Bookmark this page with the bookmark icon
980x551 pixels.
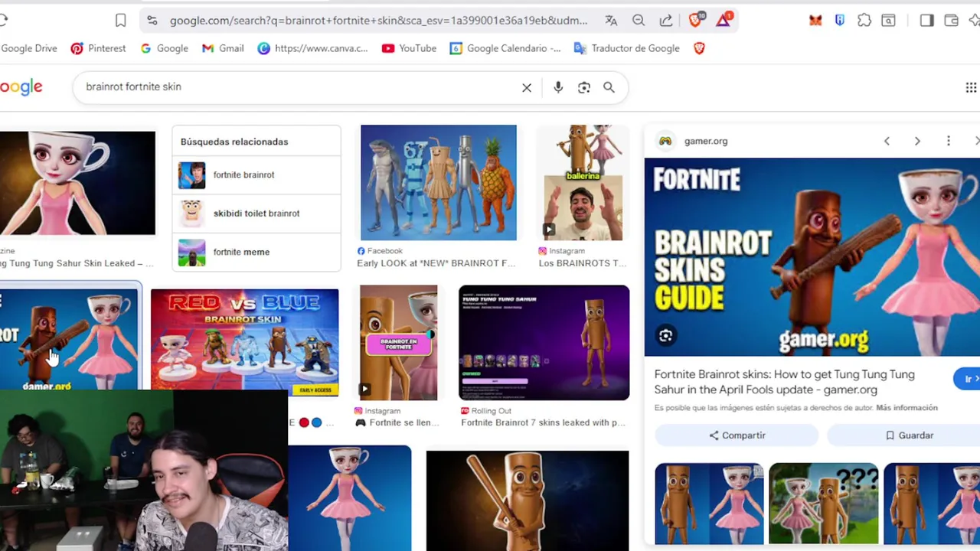[120, 21]
